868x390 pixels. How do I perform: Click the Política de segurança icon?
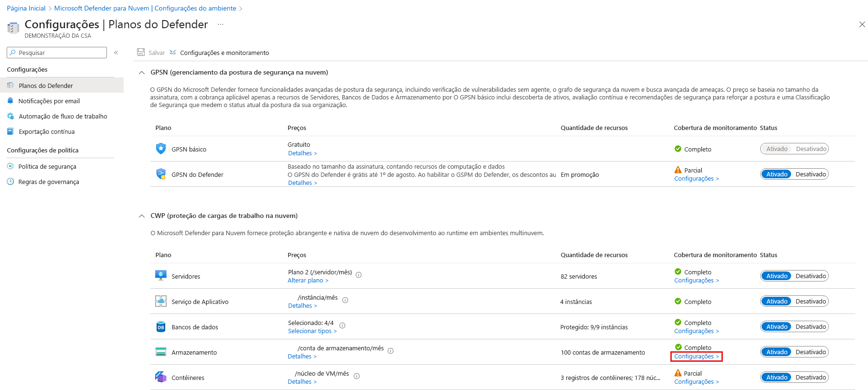pyautogui.click(x=11, y=166)
